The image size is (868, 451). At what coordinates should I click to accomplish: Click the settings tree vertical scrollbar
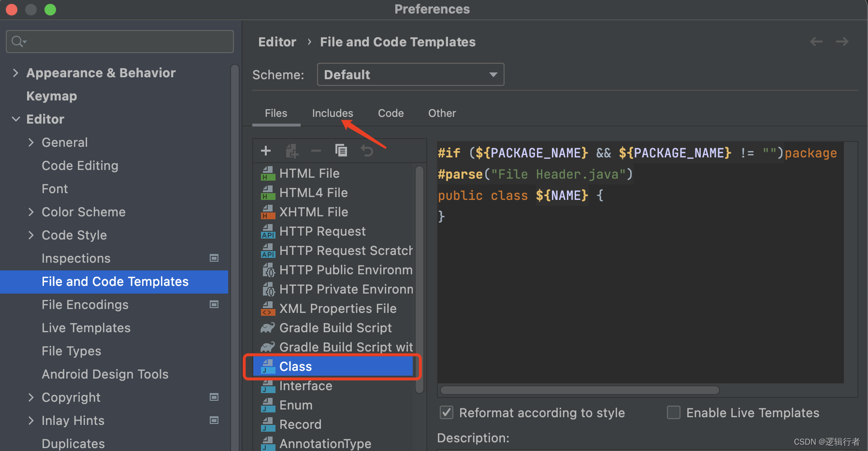[x=235, y=258]
